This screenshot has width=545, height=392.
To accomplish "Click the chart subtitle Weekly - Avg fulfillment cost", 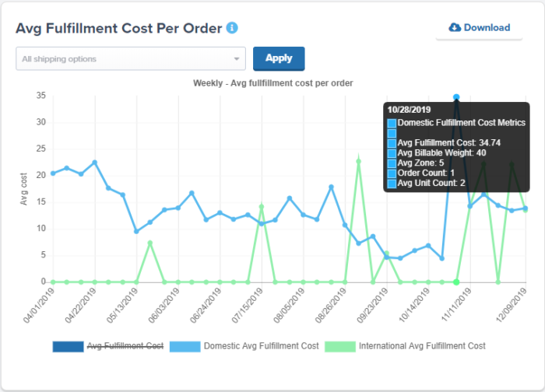I will coord(272,82).
